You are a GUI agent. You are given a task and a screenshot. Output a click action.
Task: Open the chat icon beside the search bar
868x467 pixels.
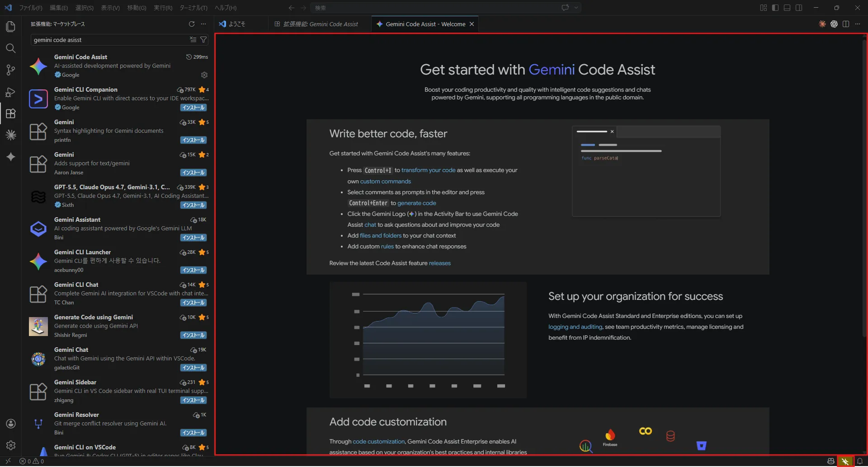[x=565, y=8]
